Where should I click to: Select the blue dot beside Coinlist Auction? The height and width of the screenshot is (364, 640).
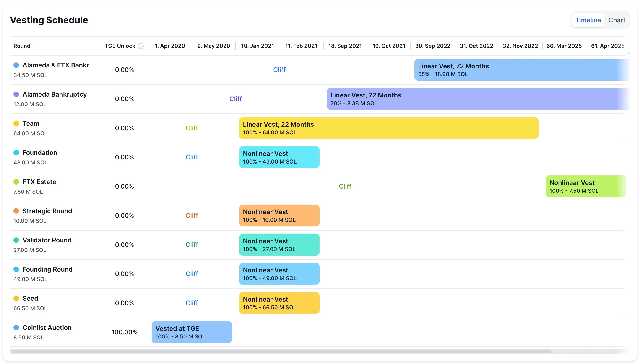point(16,328)
